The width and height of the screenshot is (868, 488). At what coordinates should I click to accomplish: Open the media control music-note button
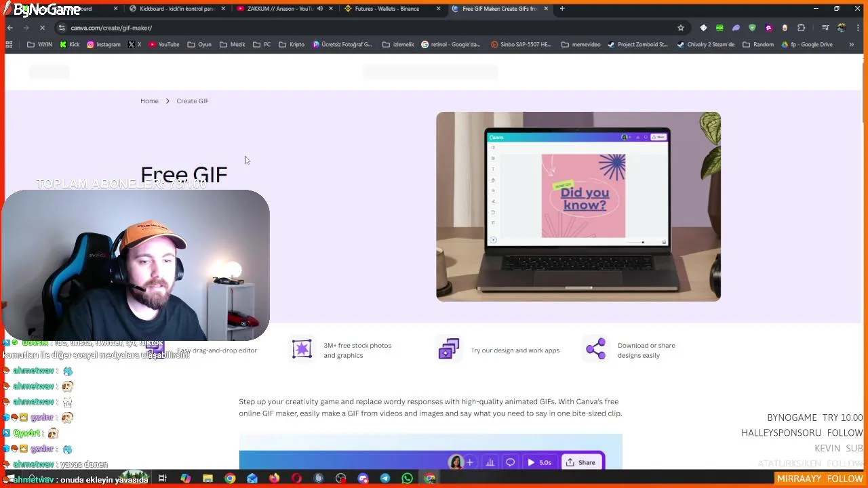[x=825, y=28]
